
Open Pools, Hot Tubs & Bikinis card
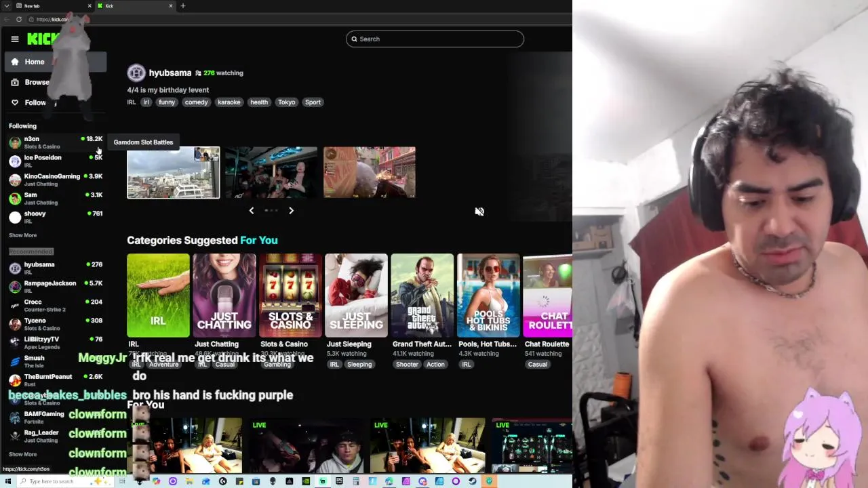(x=488, y=296)
